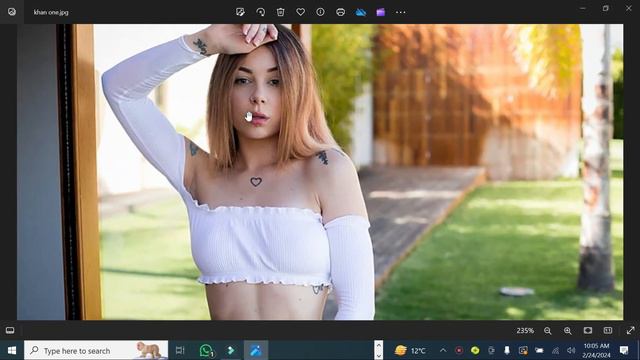Zoom in on the photo
Viewport: 640px width, 360px height.
click(568, 331)
